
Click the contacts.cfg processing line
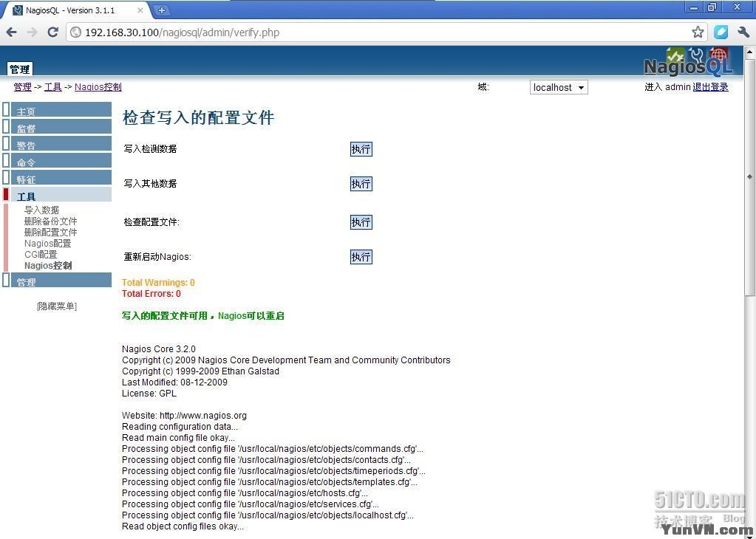pyautogui.click(x=266, y=460)
